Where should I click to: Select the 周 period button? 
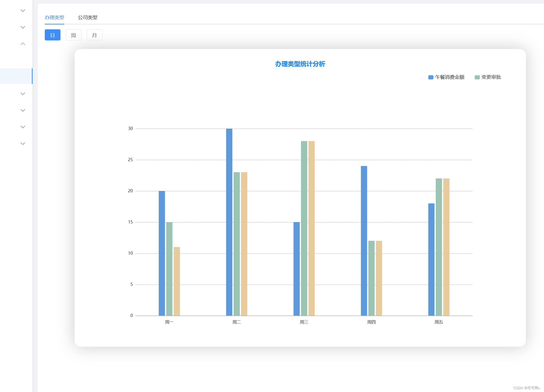(x=73, y=35)
